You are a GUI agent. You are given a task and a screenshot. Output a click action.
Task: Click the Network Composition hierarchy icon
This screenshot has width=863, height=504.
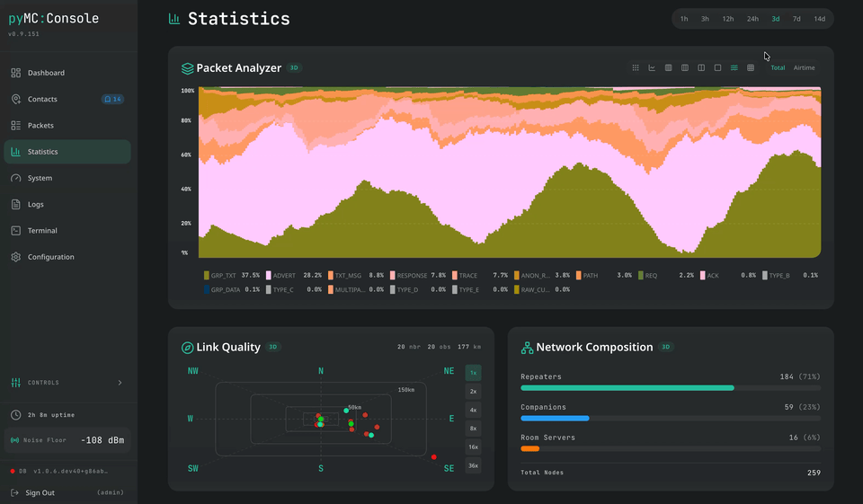click(x=527, y=348)
